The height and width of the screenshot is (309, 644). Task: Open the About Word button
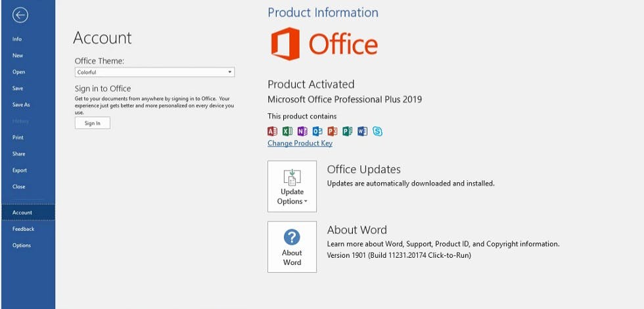pyautogui.click(x=292, y=247)
